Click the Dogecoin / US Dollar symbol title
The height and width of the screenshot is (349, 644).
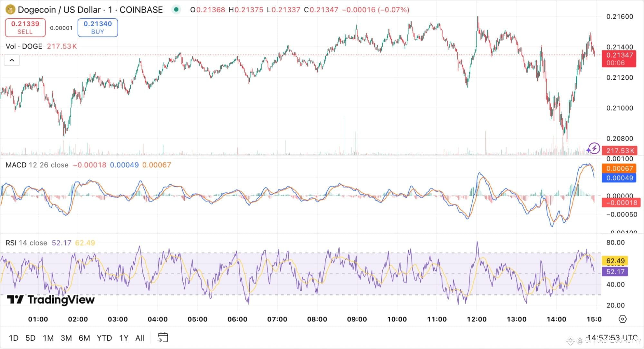point(59,10)
